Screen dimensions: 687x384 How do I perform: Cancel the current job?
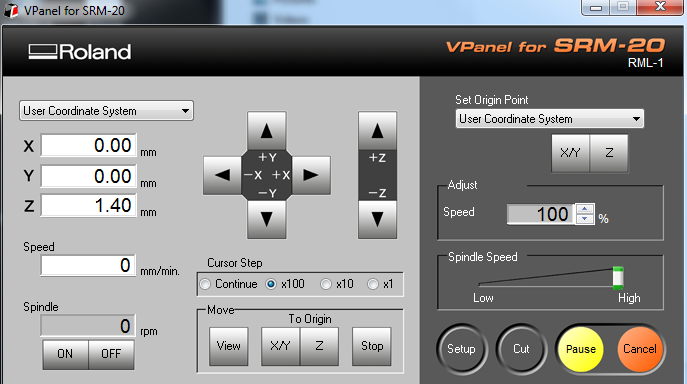point(640,349)
